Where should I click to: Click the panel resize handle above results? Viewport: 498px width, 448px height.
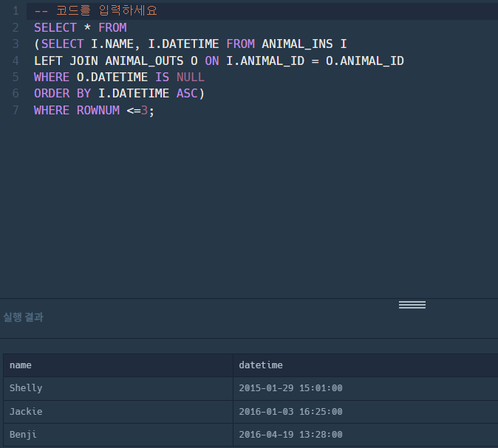[412, 305]
